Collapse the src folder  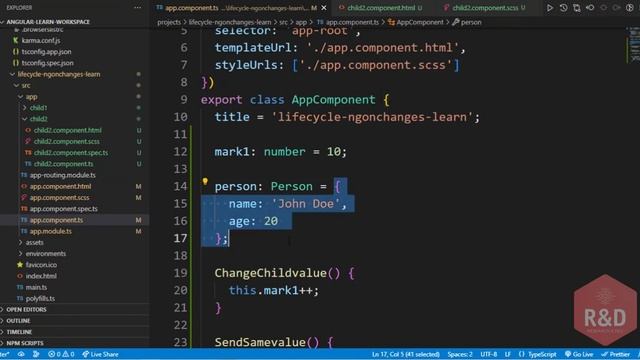(x=26, y=85)
